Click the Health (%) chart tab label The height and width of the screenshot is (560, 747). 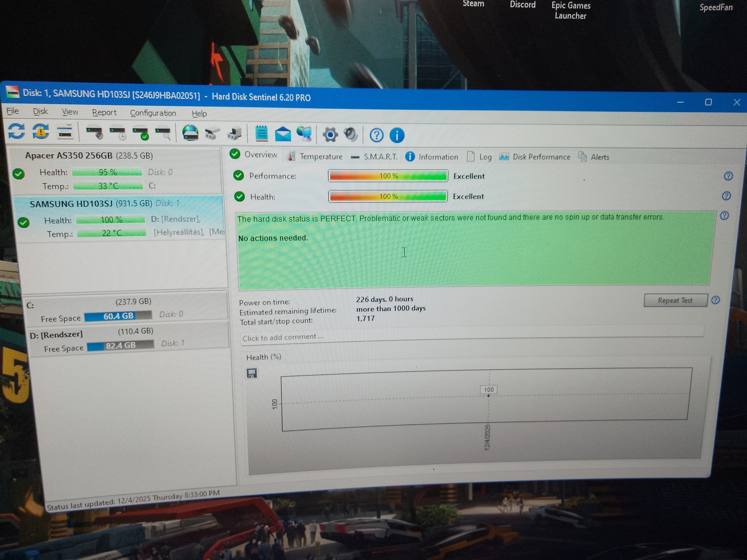tap(264, 357)
